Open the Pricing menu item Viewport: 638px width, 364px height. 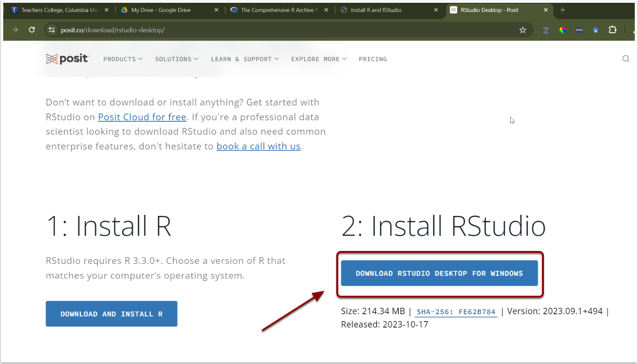pos(373,59)
